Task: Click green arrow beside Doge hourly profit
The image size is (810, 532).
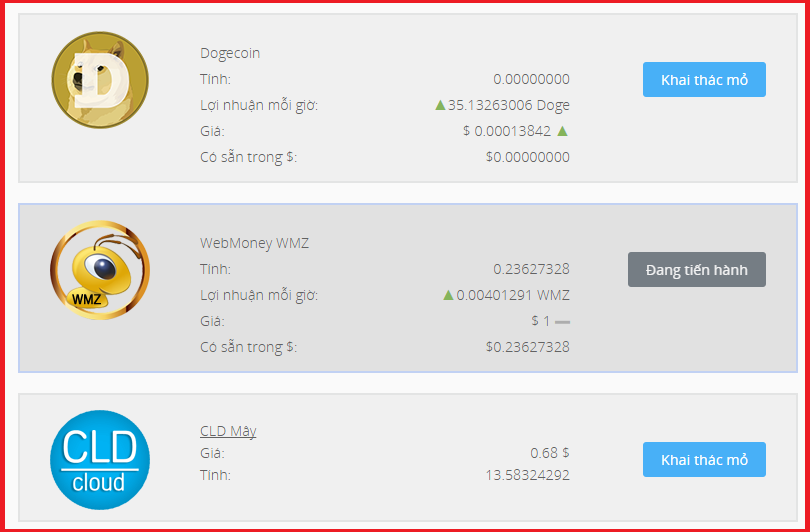Action: 440,105
